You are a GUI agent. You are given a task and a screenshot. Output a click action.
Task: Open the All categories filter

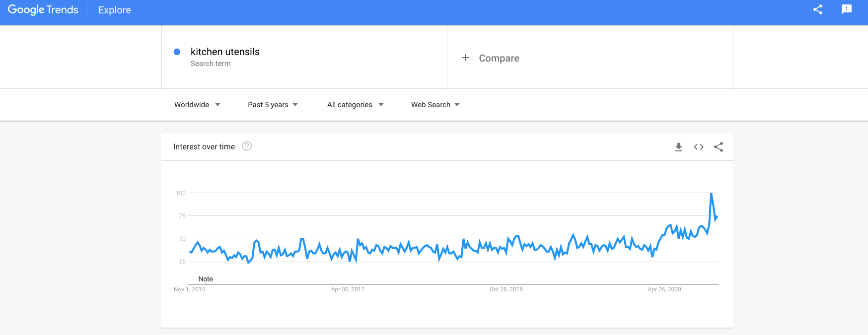coord(355,104)
